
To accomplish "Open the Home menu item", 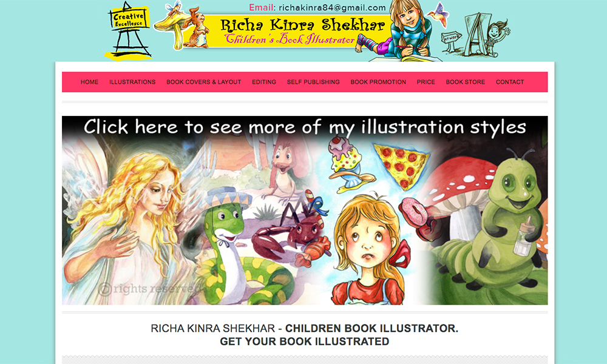I will [x=89, y=82].
